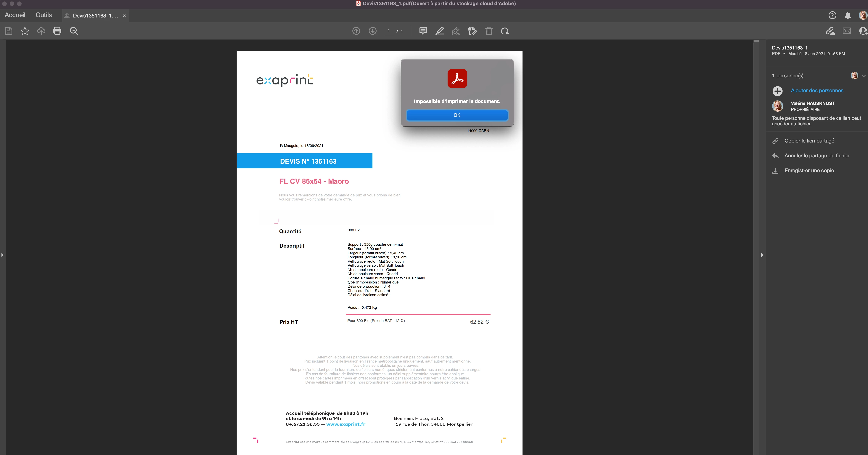Go to previous page arrow
Screen dimensions: 868x455
pos(356,31)
